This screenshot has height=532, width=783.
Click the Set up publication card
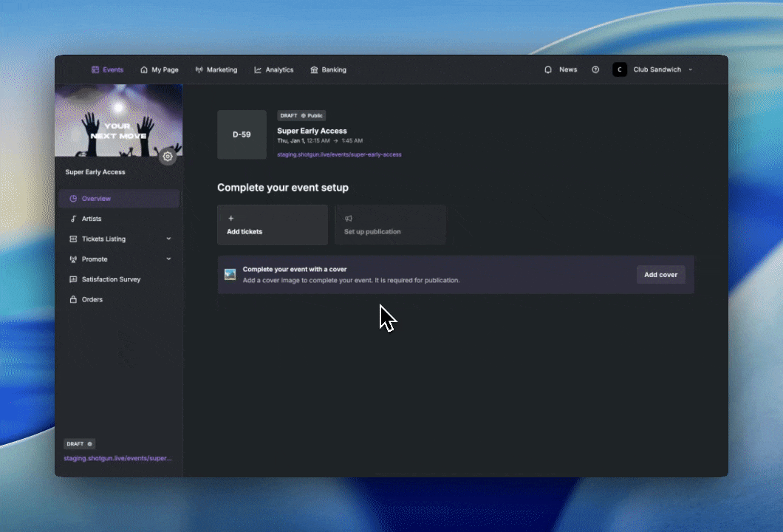[391, 225]
